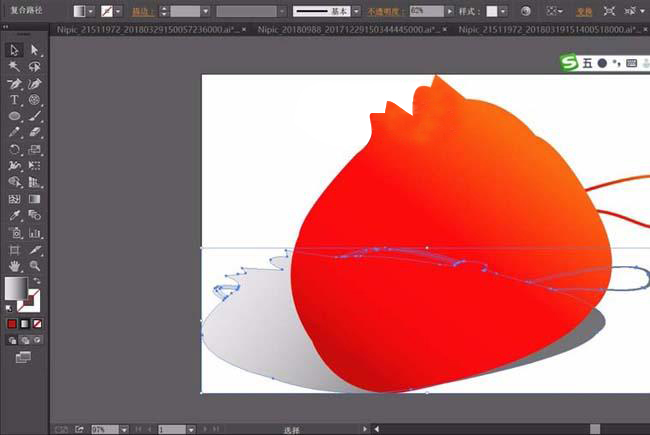The height and width of the screenshot is (435, 650).
Task: Choose the Zoom magnifier tool
Action: [35, 266]
